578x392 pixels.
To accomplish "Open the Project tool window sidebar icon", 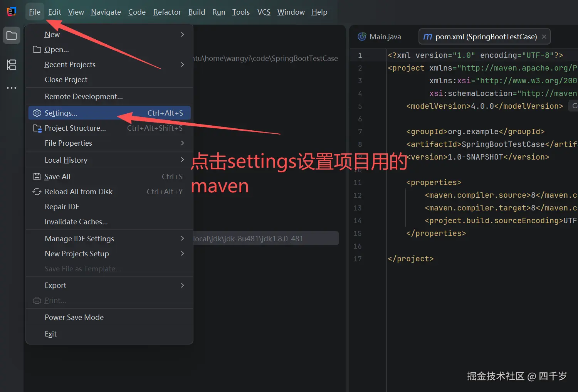I will (x=11, y=35).
